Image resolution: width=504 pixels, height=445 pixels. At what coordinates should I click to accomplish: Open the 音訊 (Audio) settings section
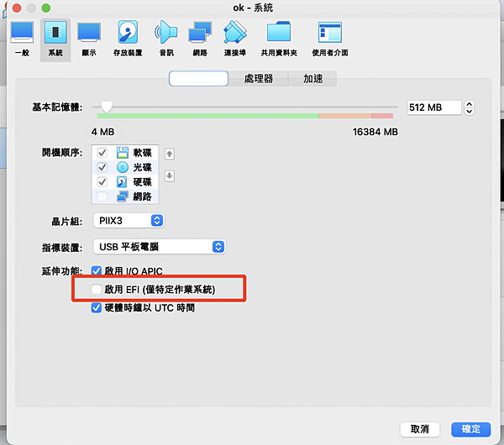[x=166, y=39]
